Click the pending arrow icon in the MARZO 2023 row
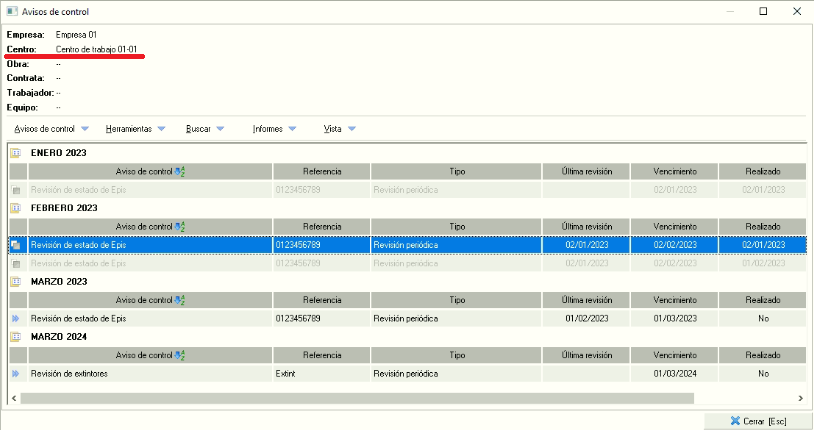 [15, 319]
